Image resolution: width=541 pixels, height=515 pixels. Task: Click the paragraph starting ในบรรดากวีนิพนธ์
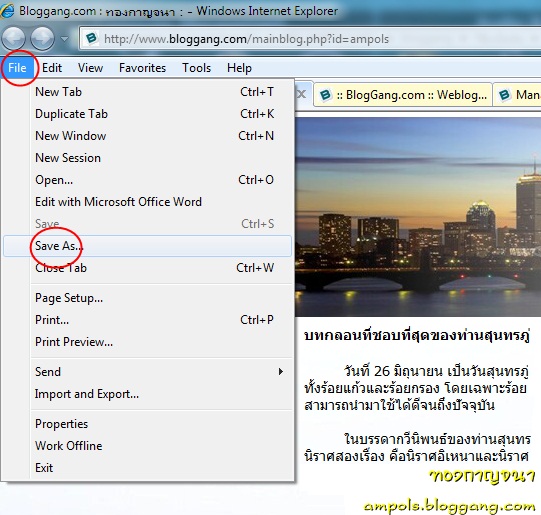coord(417,448)
